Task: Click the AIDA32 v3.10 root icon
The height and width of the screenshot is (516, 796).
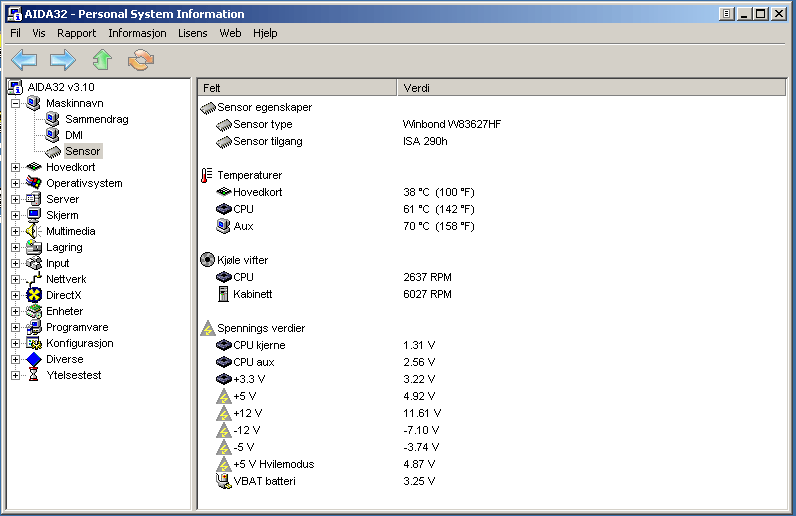Action: (x=16, y=87)
